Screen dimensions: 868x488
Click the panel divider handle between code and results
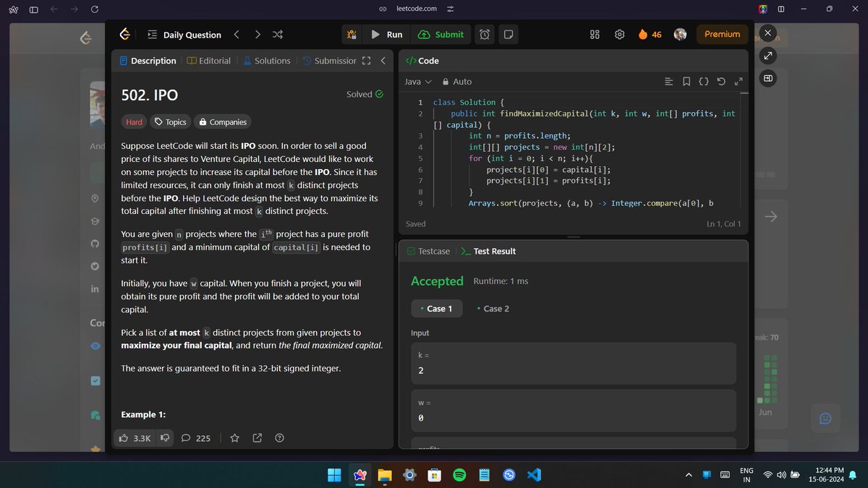click(x=574, y=237)
